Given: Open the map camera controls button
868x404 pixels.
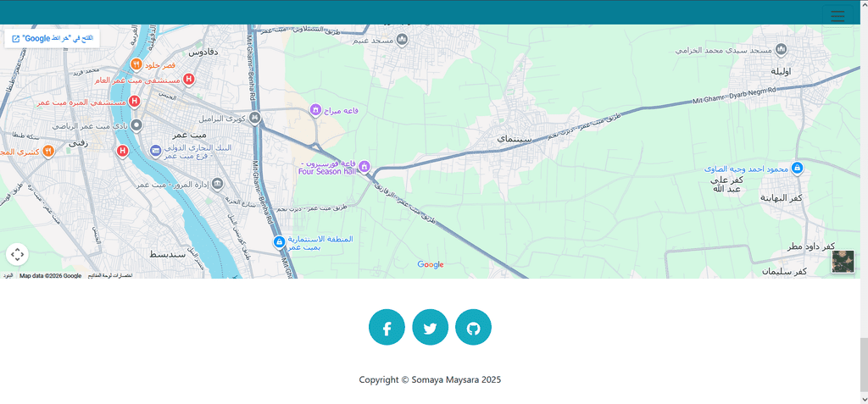Looking at the screenshot, I should coord(17,255).
